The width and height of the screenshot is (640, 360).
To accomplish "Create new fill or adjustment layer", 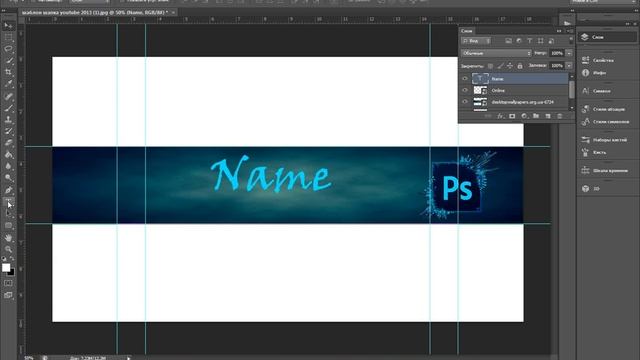I will 524,116.
